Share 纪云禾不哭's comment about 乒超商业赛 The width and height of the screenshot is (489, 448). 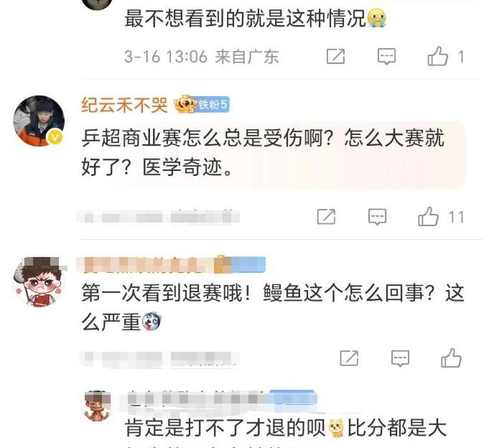pyautogui.click(x=326, y=217)
